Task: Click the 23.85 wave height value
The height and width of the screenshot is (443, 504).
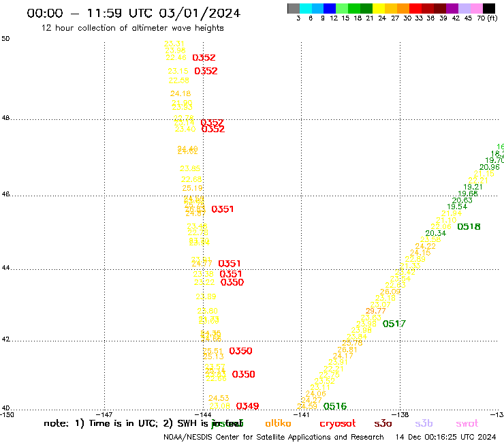Action: 190,168
